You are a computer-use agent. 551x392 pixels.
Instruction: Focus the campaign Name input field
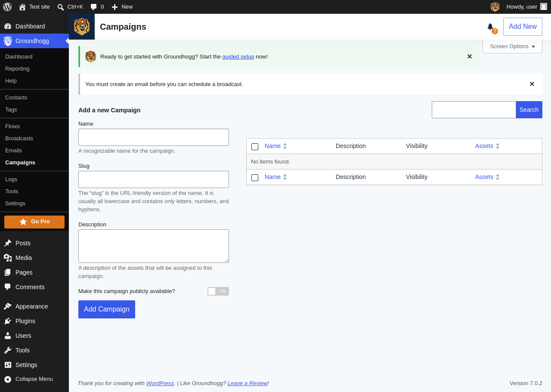[x=154, y=137]
